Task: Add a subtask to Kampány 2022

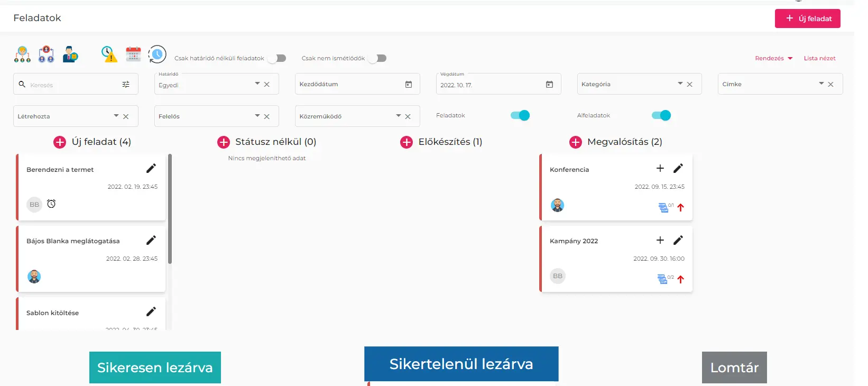Action: (660, 240)
